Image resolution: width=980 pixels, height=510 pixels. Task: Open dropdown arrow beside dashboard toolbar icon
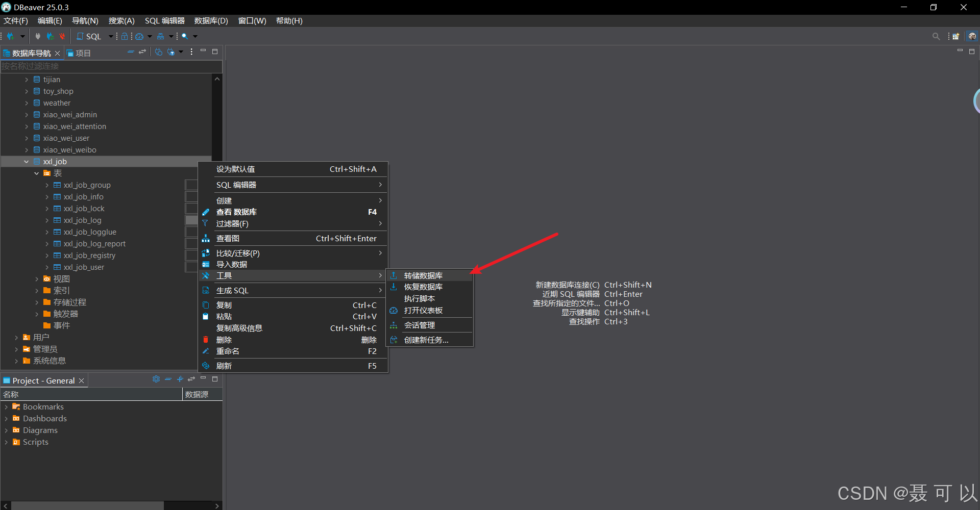(x=150, y=36)
